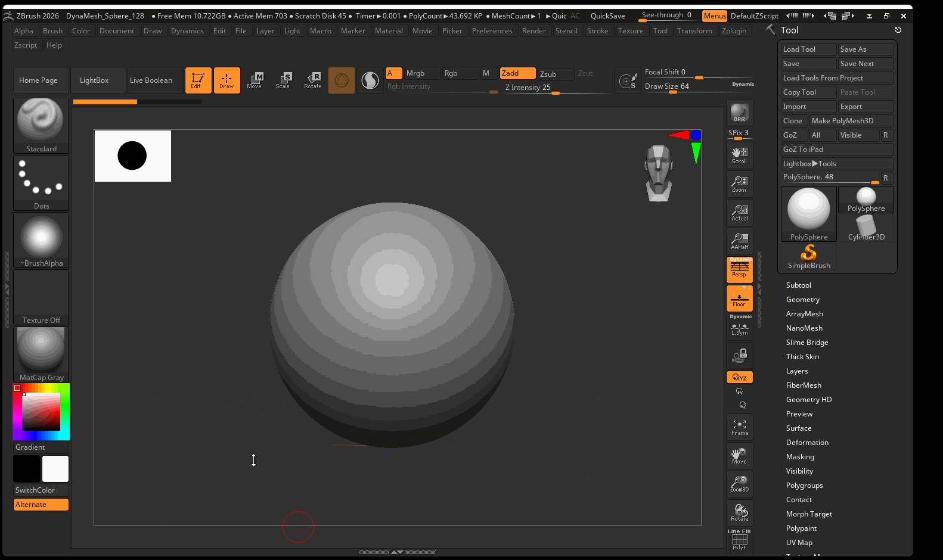Viewport: 943px width, 560px height.
Task: Toggle Persp perspective mode
Action: 739,270
